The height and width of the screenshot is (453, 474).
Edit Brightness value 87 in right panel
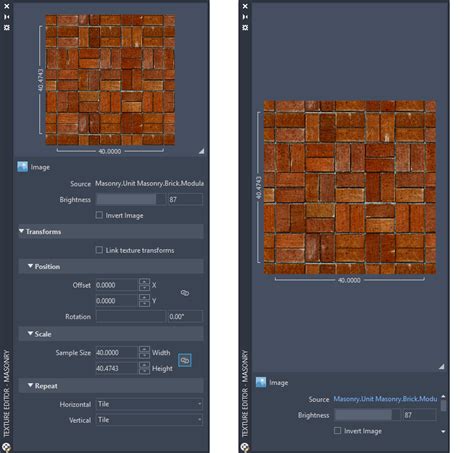point(420,415)
